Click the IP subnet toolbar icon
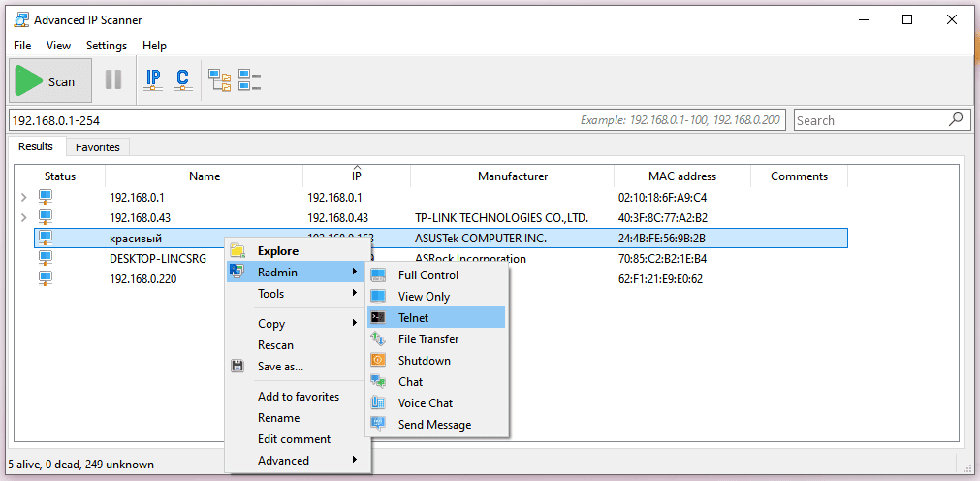 pyautogui.click(x=153, y=80)
